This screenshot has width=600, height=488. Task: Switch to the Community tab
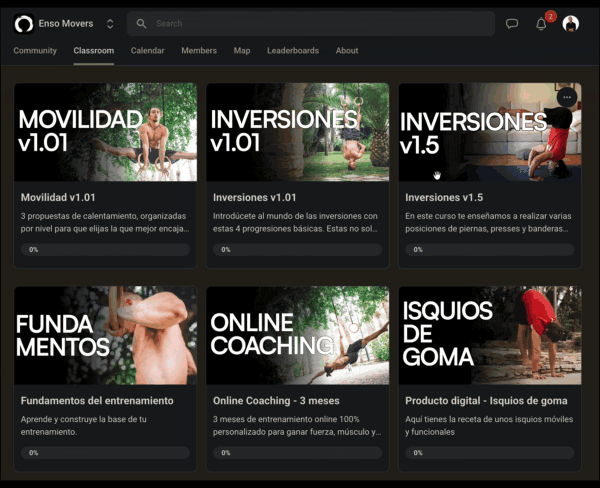35,51
